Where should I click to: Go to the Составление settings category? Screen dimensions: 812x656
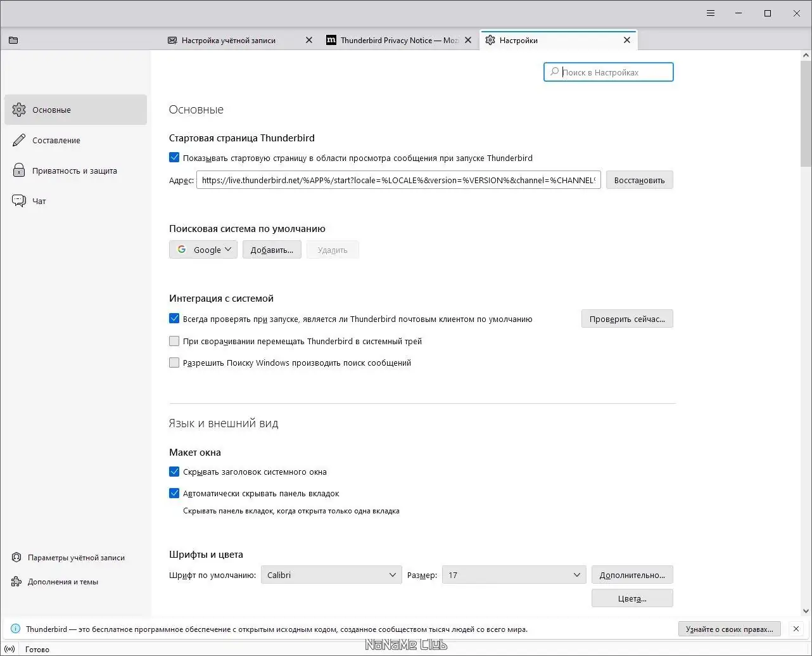pos(75,140)
